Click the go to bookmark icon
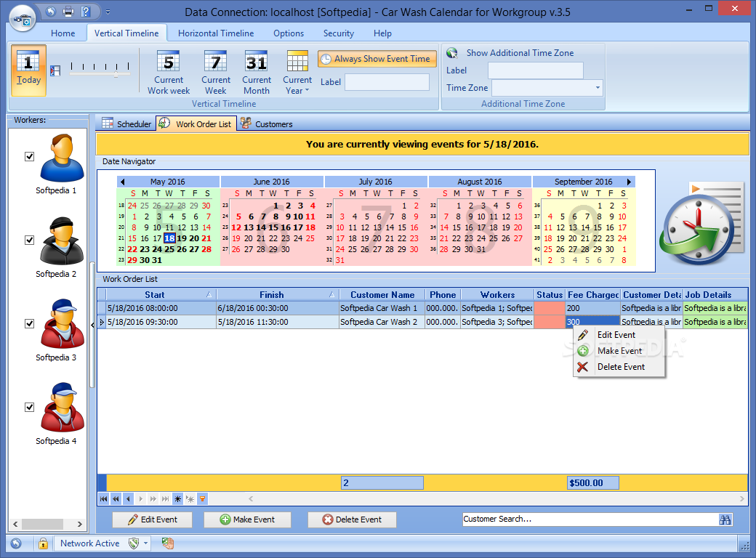The image size is (756, 558). click(190, 499)
